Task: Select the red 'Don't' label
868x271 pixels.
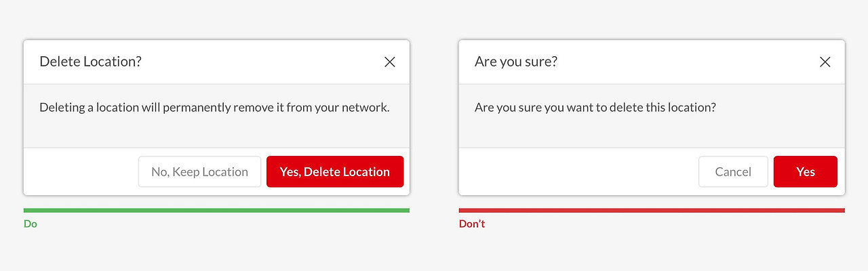Action: pyautogui.click(x=472, y=224)
